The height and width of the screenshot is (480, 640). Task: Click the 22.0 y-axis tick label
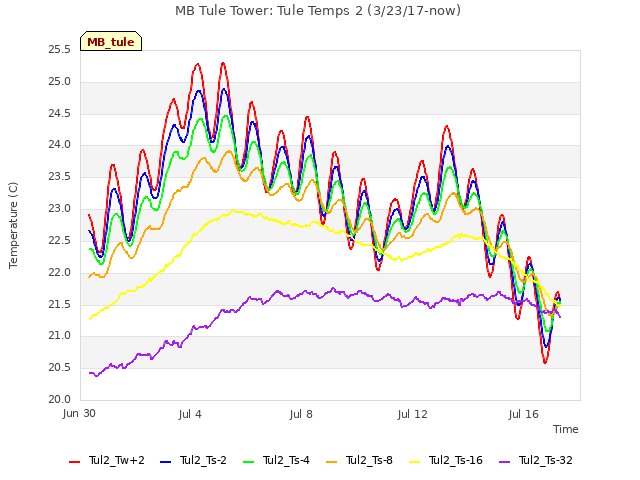pos(59,272)
